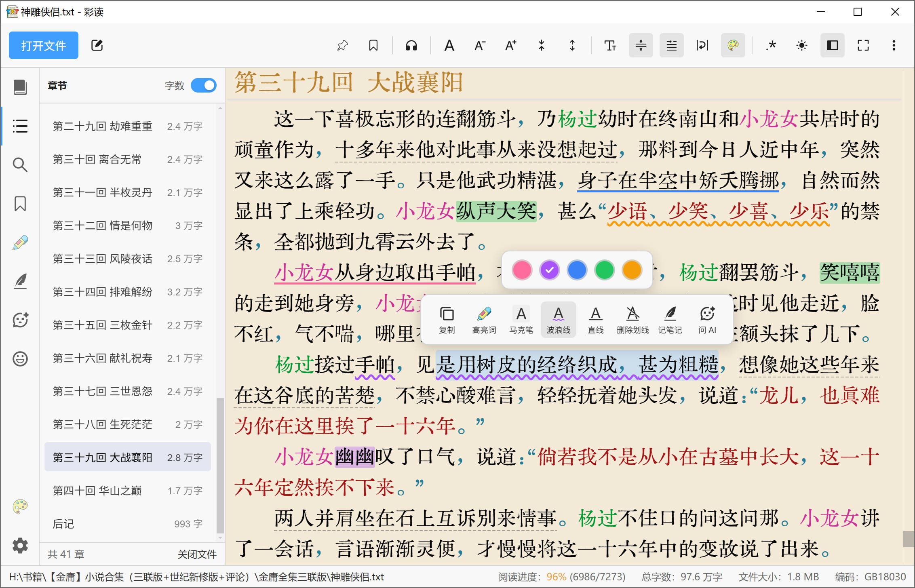Viewport: 915px width, 588px height.
Task: Click the text typography Tт icon
Action: click(x=610, y=45)
